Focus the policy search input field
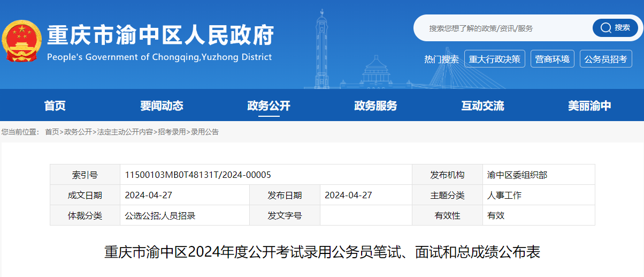The width and height of the screenshot is (644, 277). tap(503, 28)
